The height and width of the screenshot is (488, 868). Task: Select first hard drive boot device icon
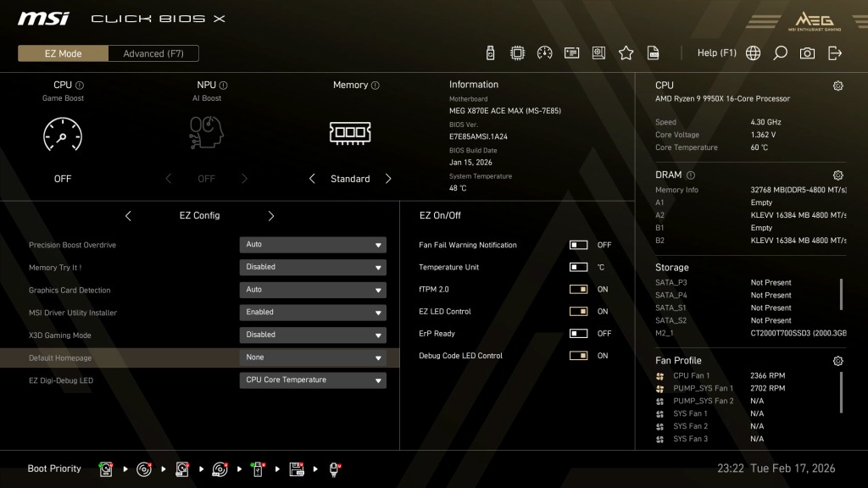coord(106,469)
